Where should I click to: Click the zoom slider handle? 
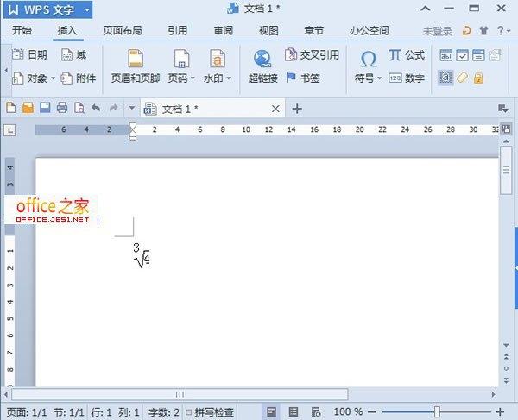point(437,411)
